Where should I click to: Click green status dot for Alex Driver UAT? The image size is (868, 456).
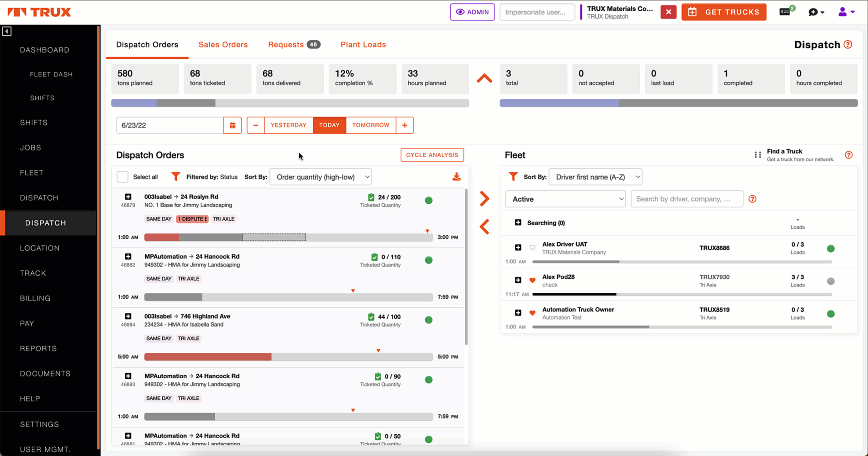[x=830, y=249]
